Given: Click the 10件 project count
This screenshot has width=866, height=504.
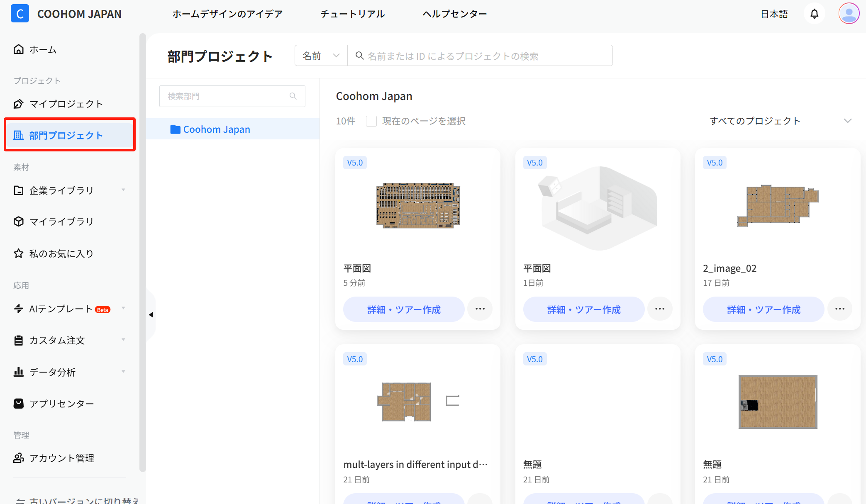Looking at the screenshot, I should tap(346, 121).
